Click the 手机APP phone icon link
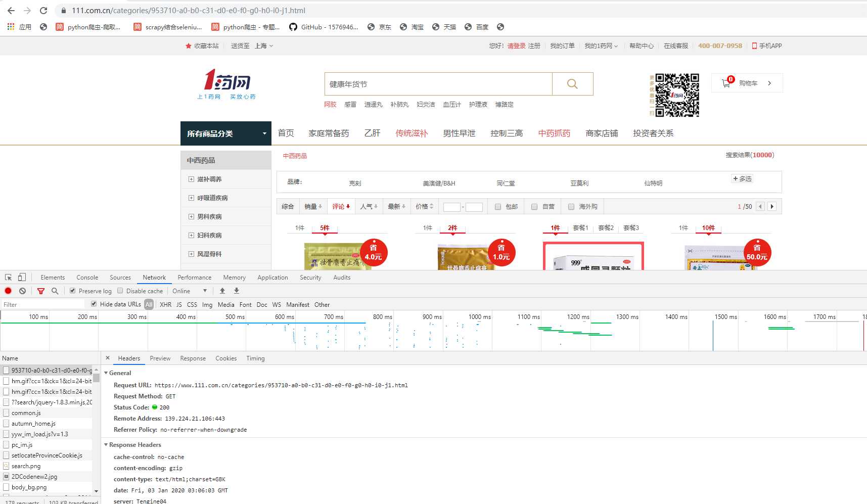Screen dimensions: 867x504 [754, 46]
